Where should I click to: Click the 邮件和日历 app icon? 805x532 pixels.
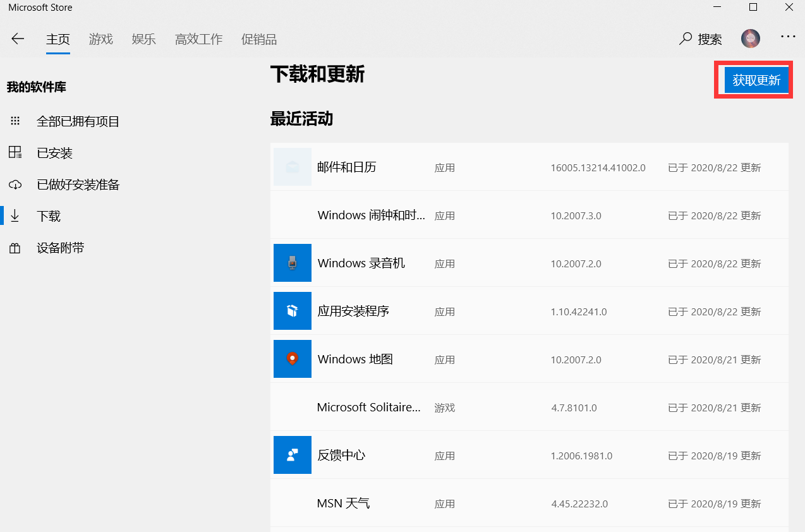[293, 167]
